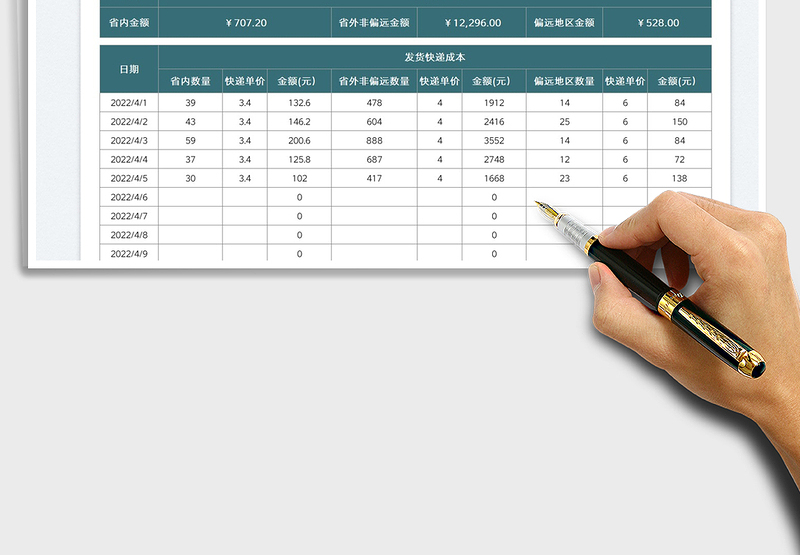The height and width of the screenshot is (555, 800).
Task: Click the amount cell showing 3552
Action: click(x=494, y=140)
